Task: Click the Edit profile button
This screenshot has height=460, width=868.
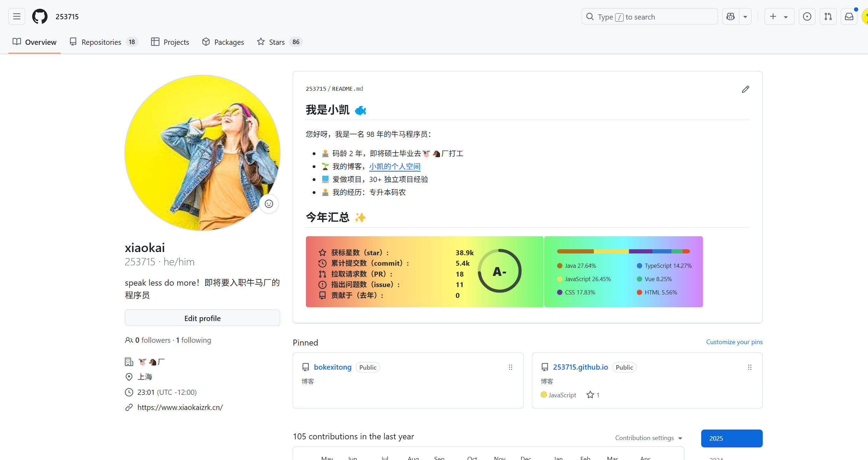Action: pos(202,318)
